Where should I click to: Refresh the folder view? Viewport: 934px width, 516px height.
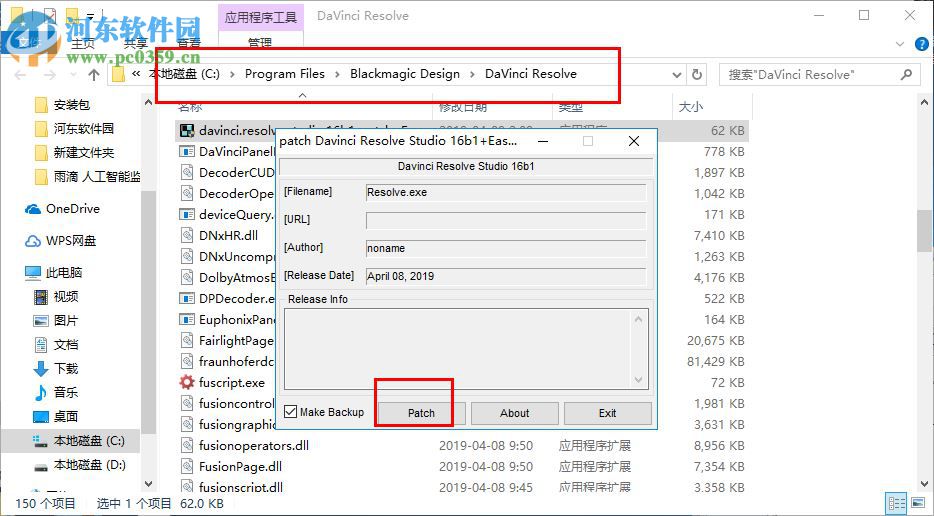(x=697, y=74)
